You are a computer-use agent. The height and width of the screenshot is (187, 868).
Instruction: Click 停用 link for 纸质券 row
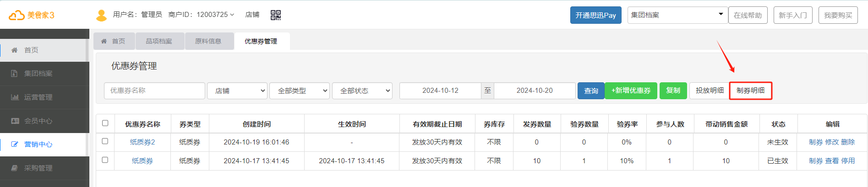pos(848,161)
